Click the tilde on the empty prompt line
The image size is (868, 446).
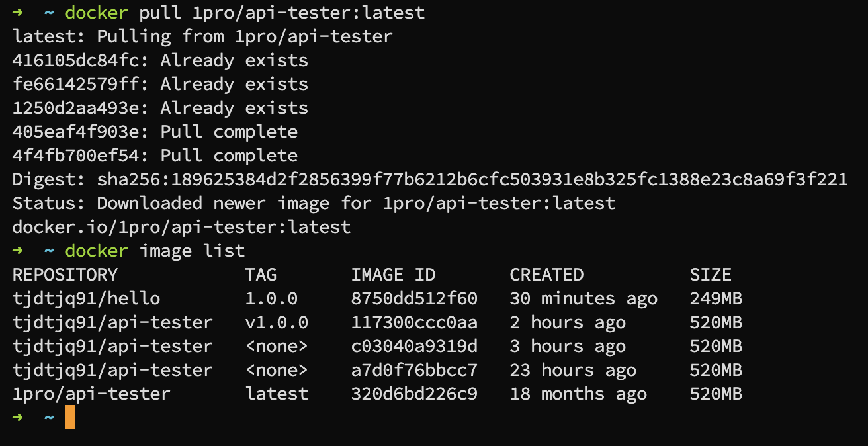pos(50,418)
